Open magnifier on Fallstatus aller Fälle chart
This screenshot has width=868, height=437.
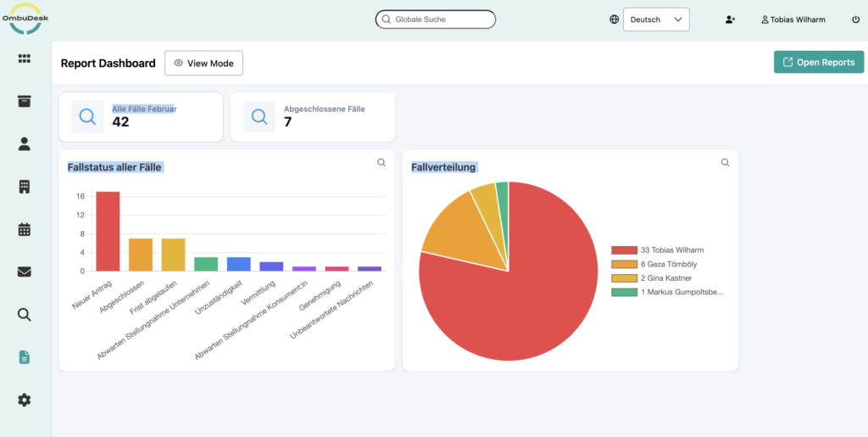[x=381, y=163]
